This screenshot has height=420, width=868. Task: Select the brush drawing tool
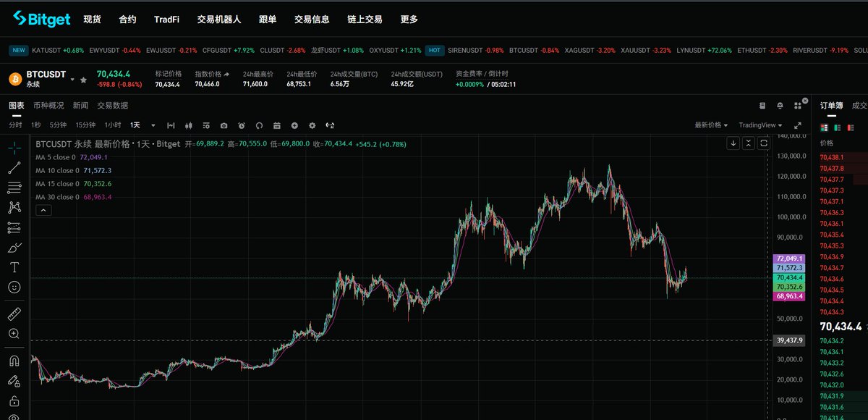(x=14, y=247)
